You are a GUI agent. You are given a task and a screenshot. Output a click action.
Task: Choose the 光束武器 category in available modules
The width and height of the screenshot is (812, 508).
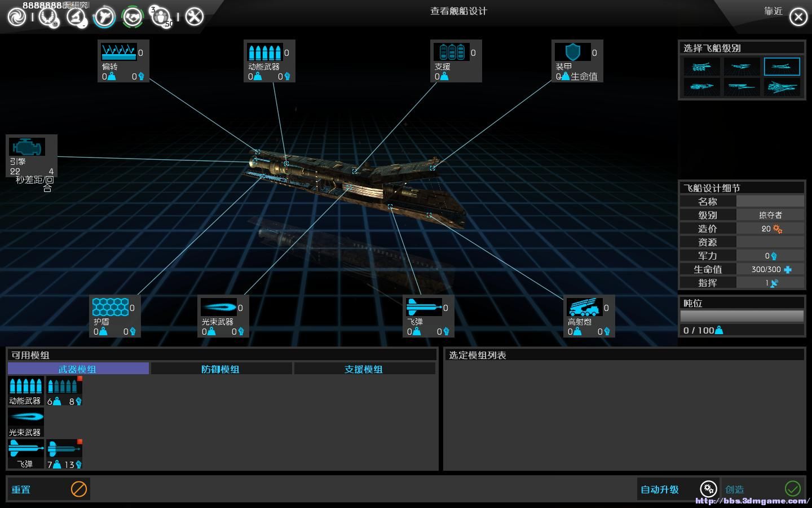[26, 423]
